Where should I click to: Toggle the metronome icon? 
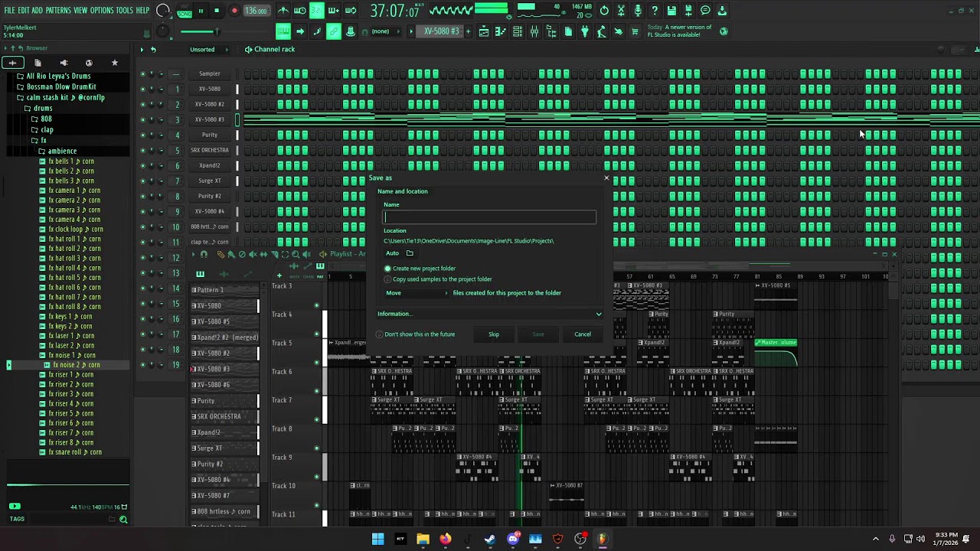[x=283, y=11]
